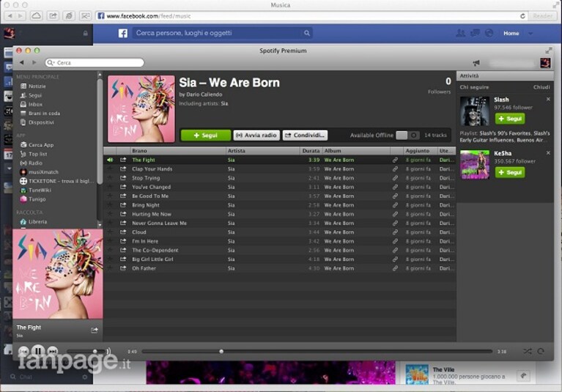562x392 pixels.
Task: Star the Never Gonna Leave Me track
Action: pos(110,223)
